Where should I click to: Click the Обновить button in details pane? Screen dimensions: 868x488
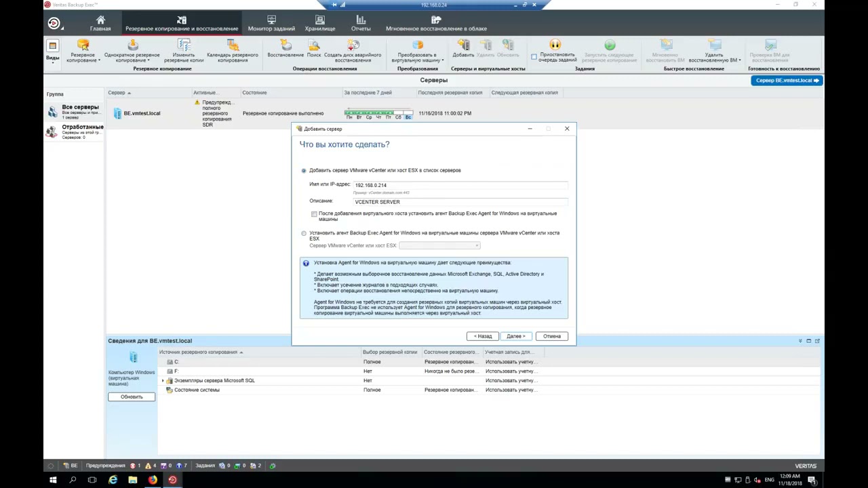pos(132,396)
